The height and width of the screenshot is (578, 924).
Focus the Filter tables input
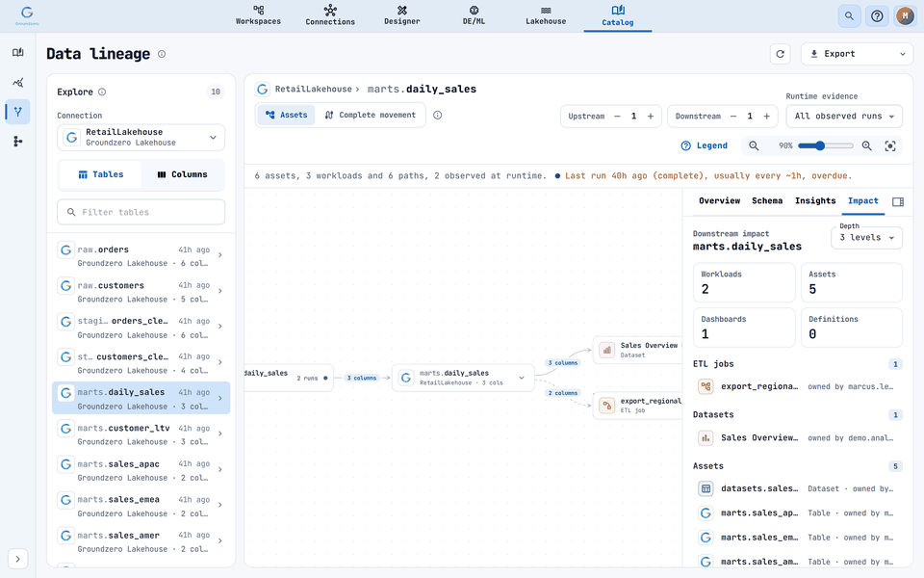pyautogui.click(x=141, y=212)
